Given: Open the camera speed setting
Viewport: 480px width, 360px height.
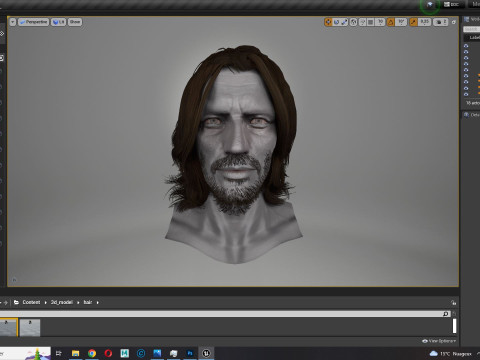Looking at the screenshot, I should [x=441, y=22].
